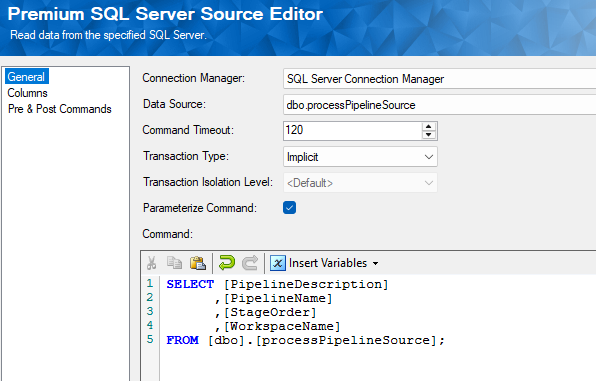Click the Parameterize Command label
The width and height of the screenshot is (596, 381).
pos(200,208)
